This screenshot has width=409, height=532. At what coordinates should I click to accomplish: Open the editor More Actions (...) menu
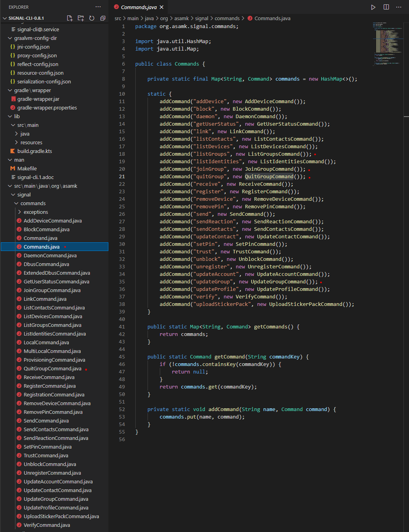coord(399,7)
